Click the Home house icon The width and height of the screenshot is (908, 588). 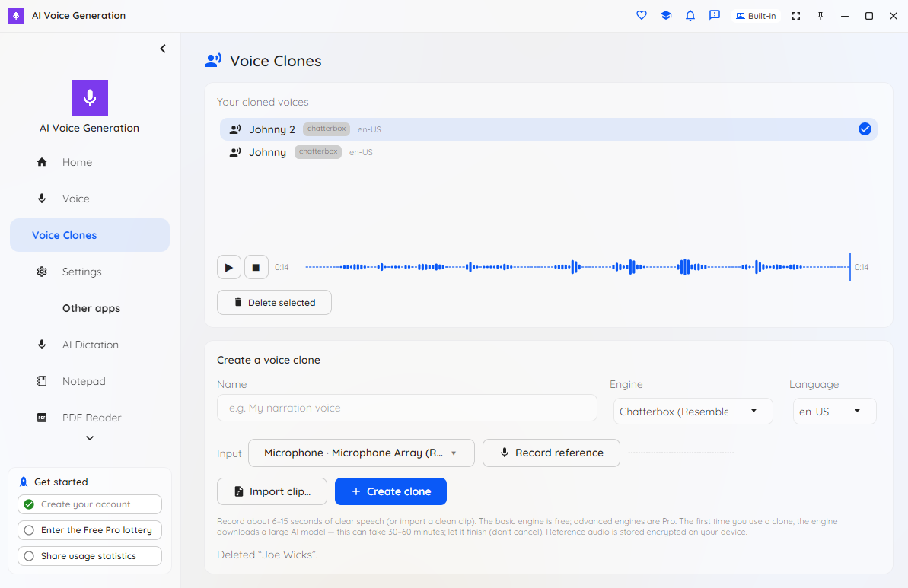[x=42, y=162]
